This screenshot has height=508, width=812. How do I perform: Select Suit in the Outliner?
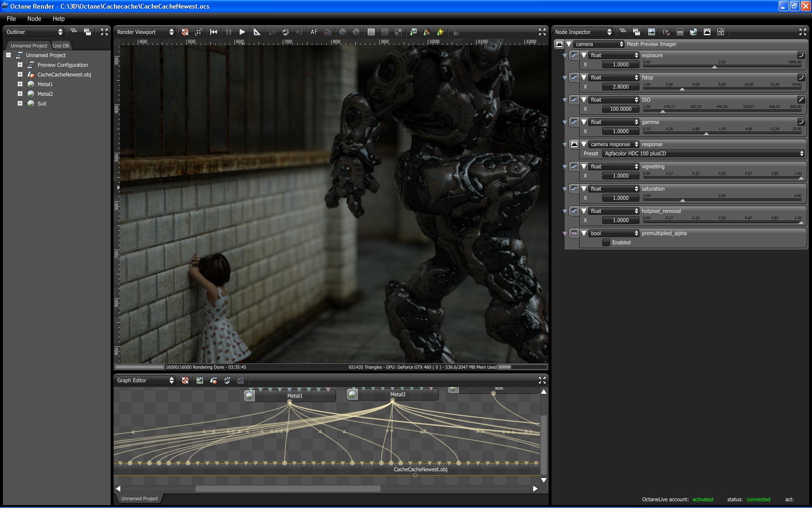tap(42, 104)
